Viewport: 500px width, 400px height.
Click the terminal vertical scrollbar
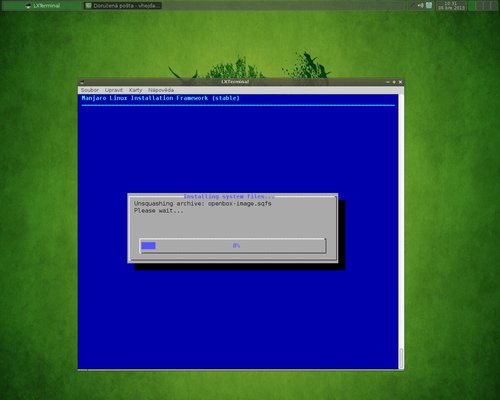pyautogui.click(x=401, y=232)
